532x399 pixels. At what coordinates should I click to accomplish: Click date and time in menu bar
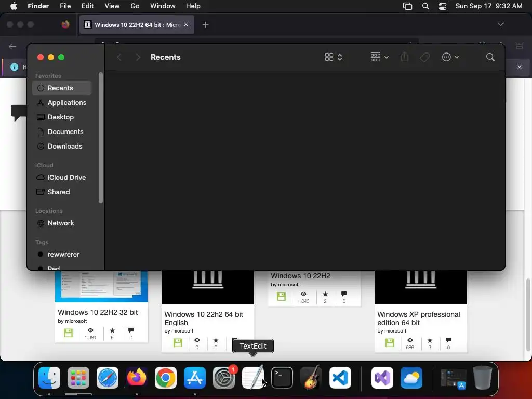click(489, 6)
